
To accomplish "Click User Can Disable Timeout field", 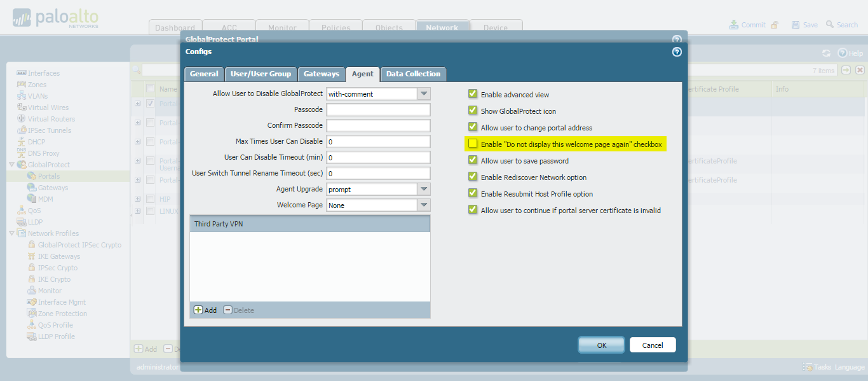I will click(378, 157).
